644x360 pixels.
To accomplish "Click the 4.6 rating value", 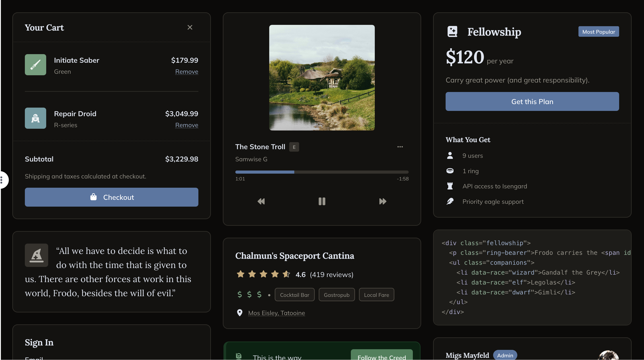I will tap(300, 274).
